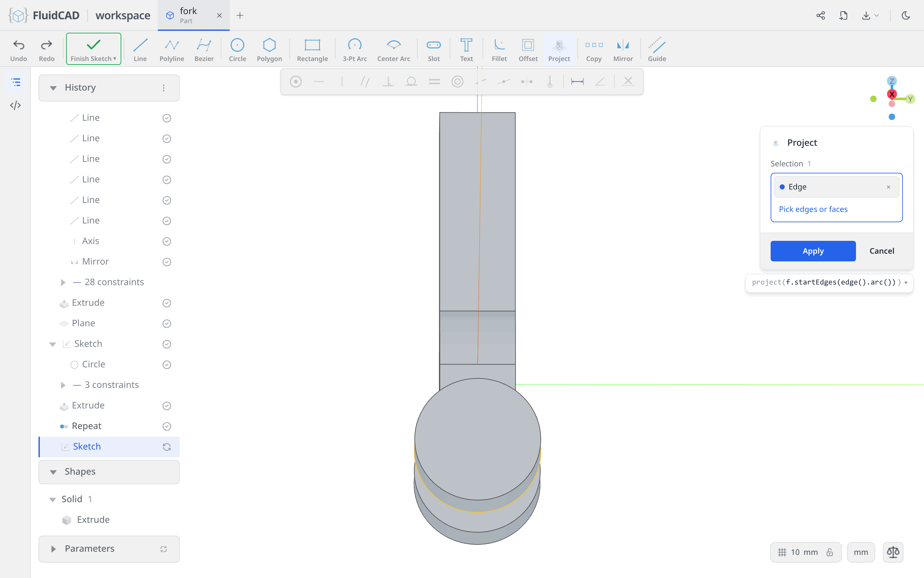The width and height of the screenshot is (924, 578).
Task: Open the Finish Sketch dropdown arrow
Action: [x=115, y=58]
